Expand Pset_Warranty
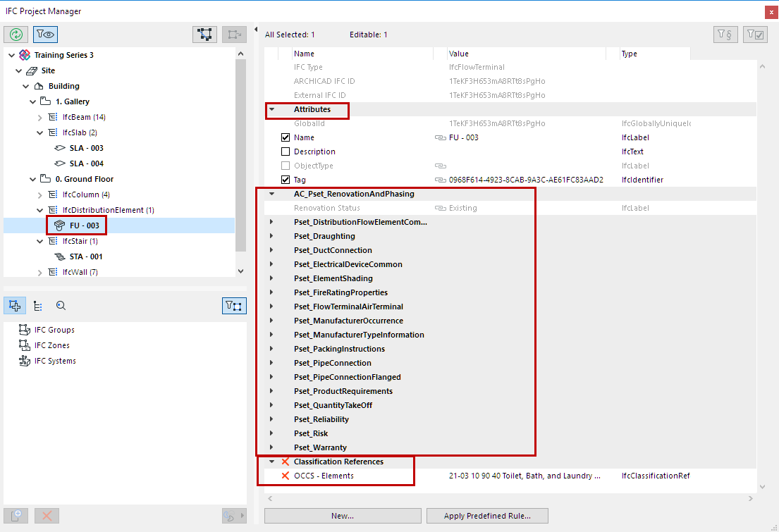Image resolution: width=779 pixels, height=532 pixels. (x=271, y=447)
